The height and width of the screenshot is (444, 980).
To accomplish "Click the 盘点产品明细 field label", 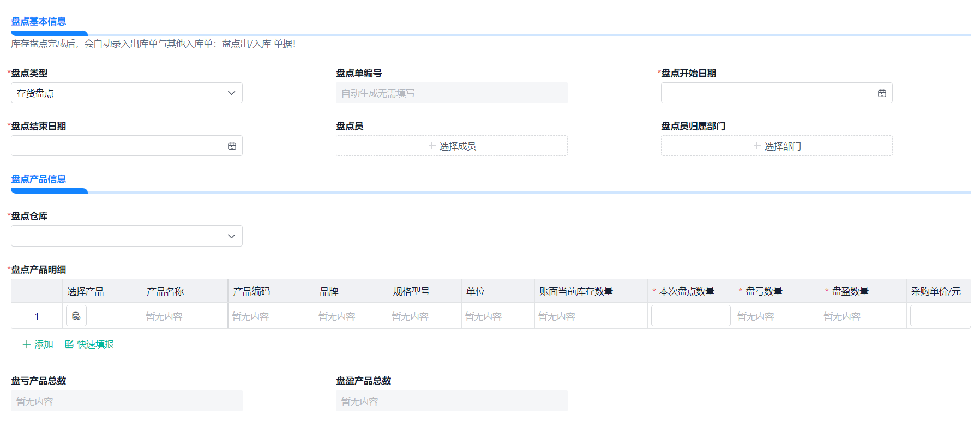I will click(39, 269).
